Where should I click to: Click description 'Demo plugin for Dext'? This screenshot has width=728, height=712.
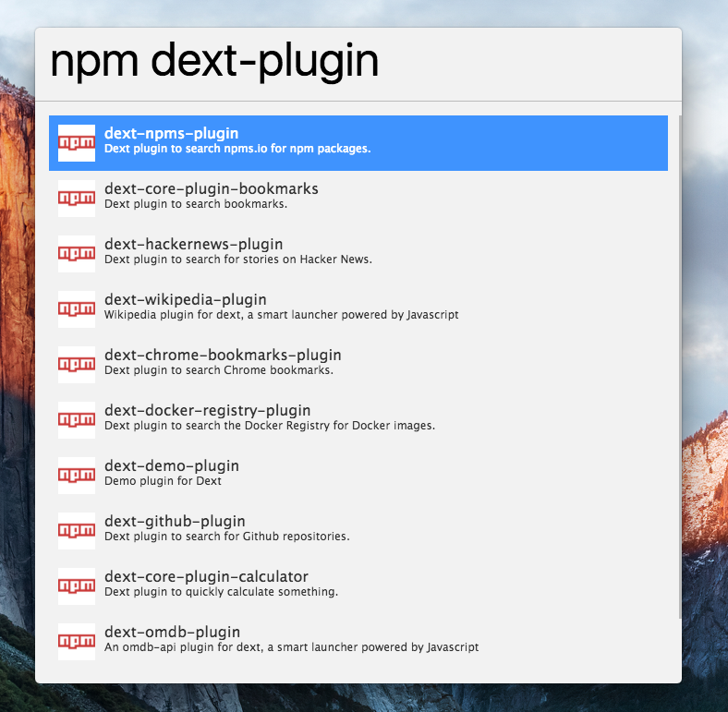[x=163, y=481]
